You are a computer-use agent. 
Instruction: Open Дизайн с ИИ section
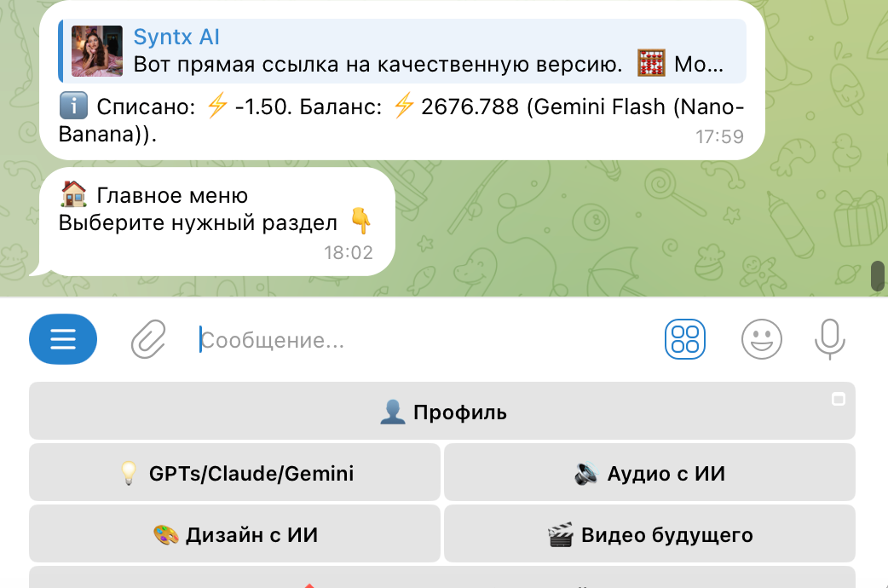pyautogui.click(x=235, y=535)
